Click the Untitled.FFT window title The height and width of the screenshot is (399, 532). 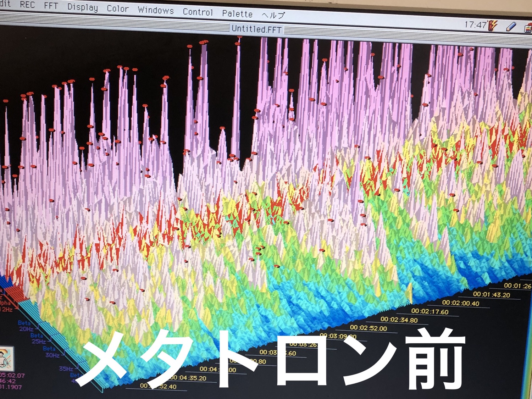pyautogui.click(x=256, y=29)
